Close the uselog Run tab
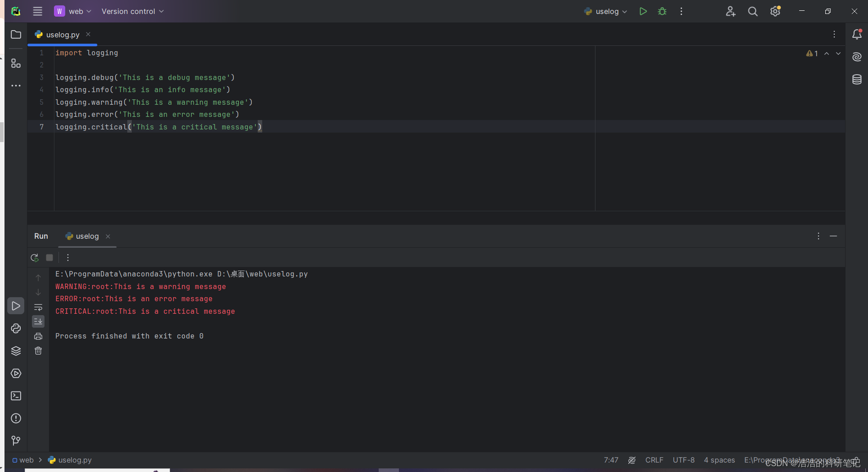This screenshot has width=868, height=472. (108, 236)
